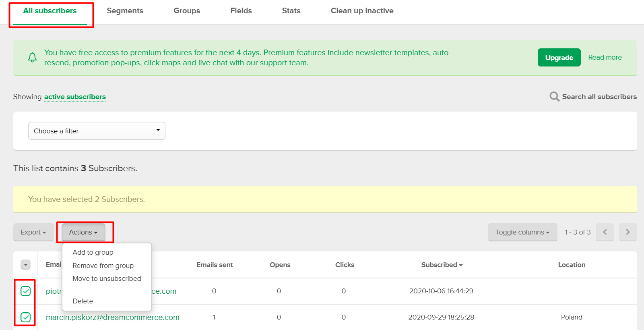This screenshot has height=330, width=644.
Task: Go to previous page arrow
Action: click(605, 232)
